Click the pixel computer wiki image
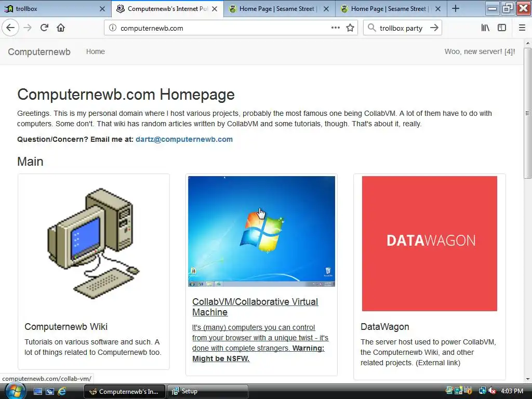 (94, 243)
